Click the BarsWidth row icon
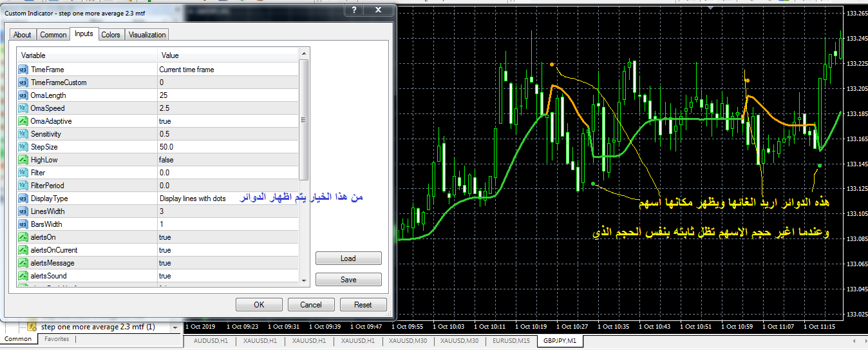 click(23, 224)
